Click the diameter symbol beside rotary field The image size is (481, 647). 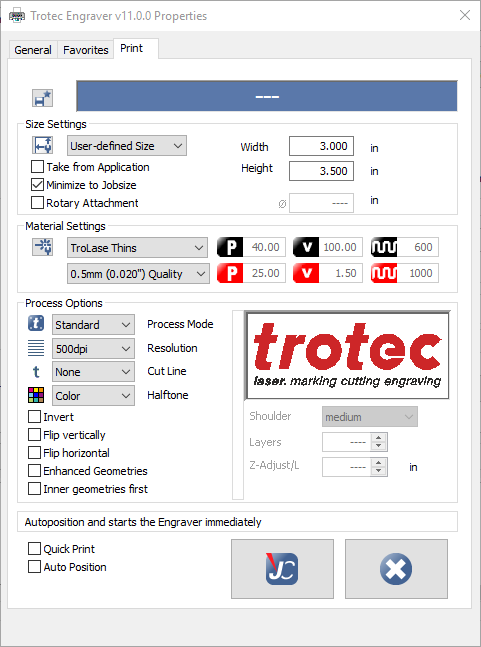[x=282, y=203]
